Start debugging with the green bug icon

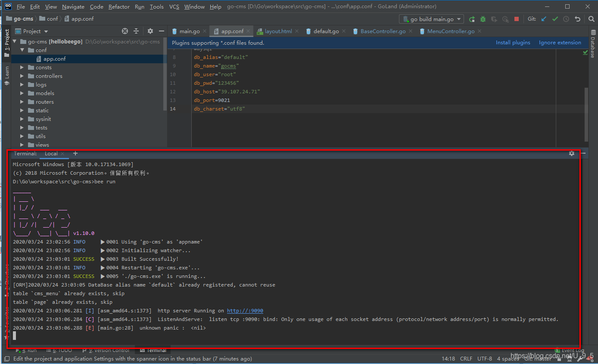point(483,19)
